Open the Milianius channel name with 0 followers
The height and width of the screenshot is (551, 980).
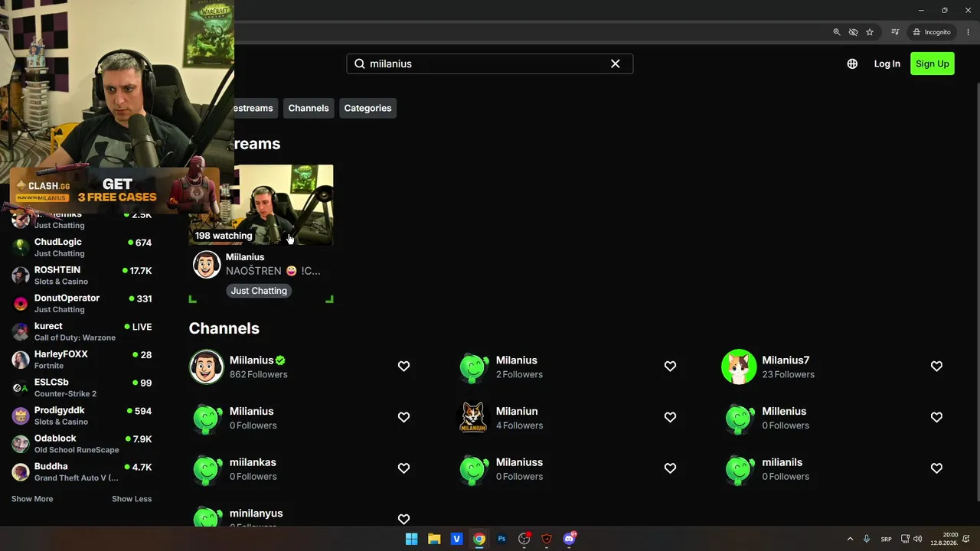pos(251,411)
